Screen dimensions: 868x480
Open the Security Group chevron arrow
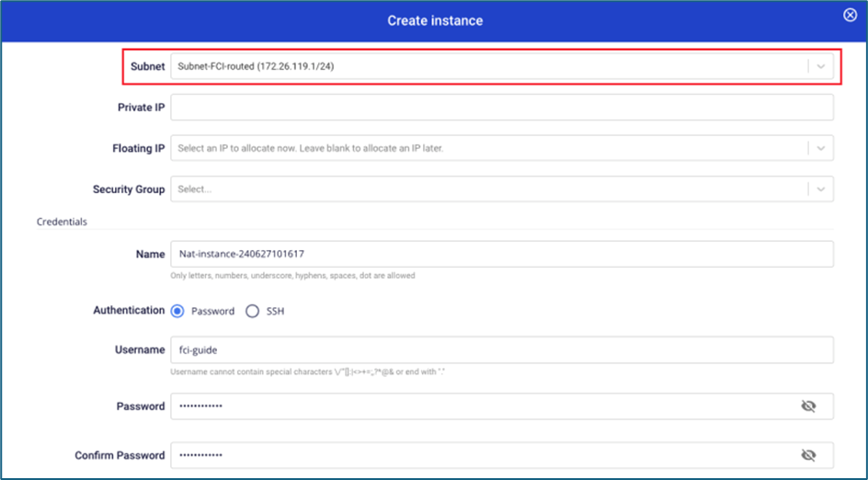[x=820, y=189]
